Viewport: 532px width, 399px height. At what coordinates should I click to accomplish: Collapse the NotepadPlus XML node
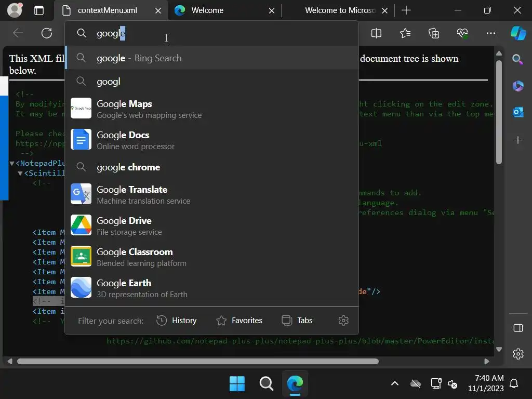pos(12,164)
